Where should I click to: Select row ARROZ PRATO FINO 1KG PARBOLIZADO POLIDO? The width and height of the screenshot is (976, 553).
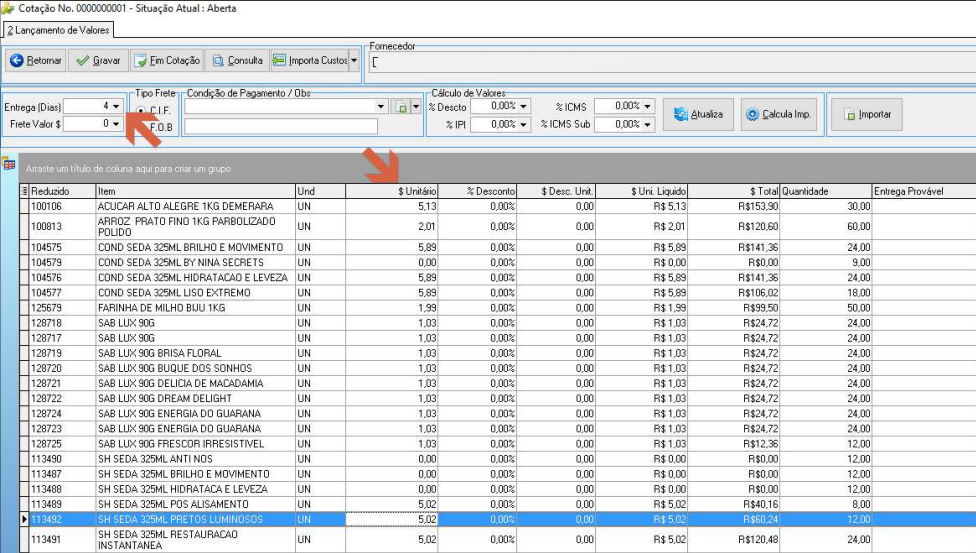[497, 227]
